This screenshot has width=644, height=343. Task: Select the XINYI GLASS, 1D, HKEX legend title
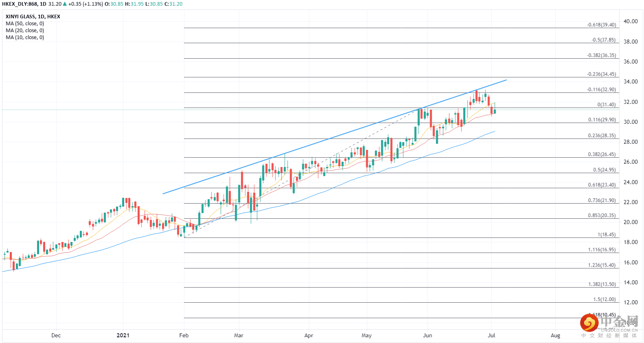click(33, 17)
